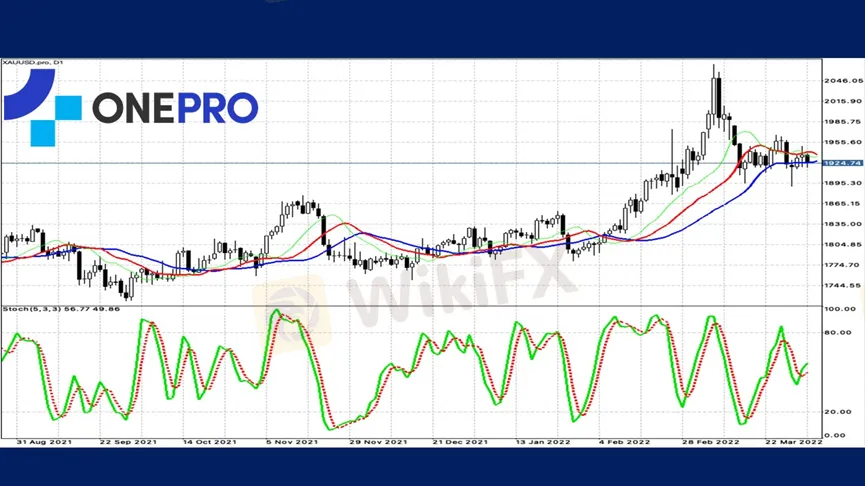Select the 22 Mar 2022 date marker

tap(795, 441)
